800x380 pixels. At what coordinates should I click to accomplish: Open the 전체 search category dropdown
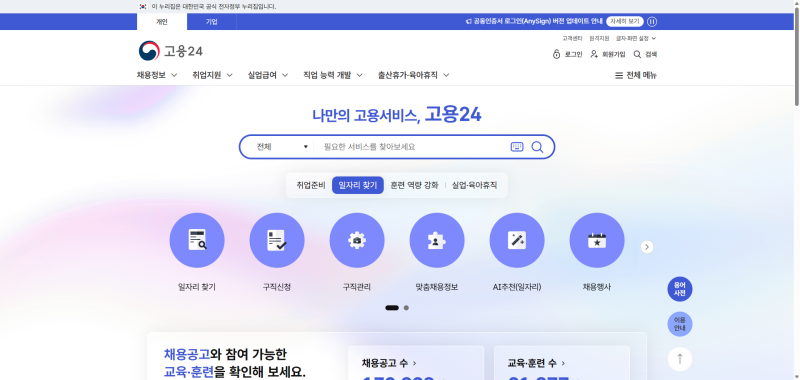[282, 147]
